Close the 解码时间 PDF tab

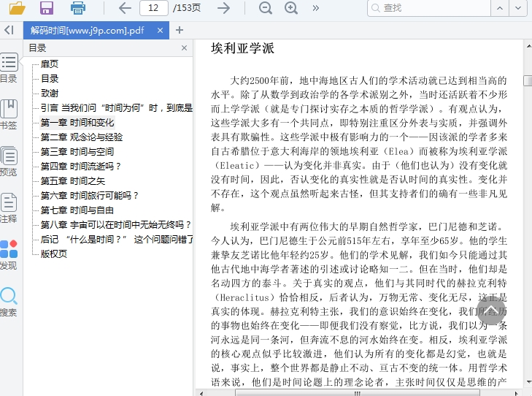[160, 31]
